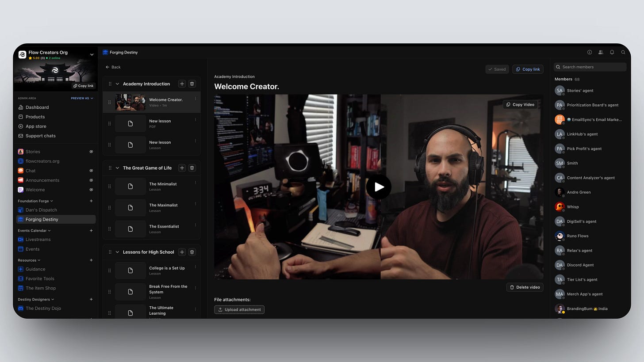Screen dimensions: 644x362
Task: Copy link of the lesson at top right
Action: pyautogui.click(x=528, y=69)
